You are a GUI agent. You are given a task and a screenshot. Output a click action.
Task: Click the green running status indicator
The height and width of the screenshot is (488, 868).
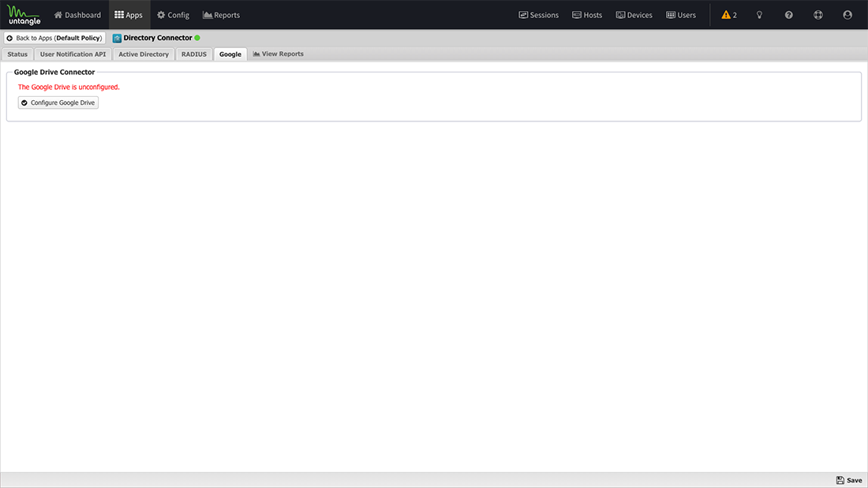click(197, 38)
